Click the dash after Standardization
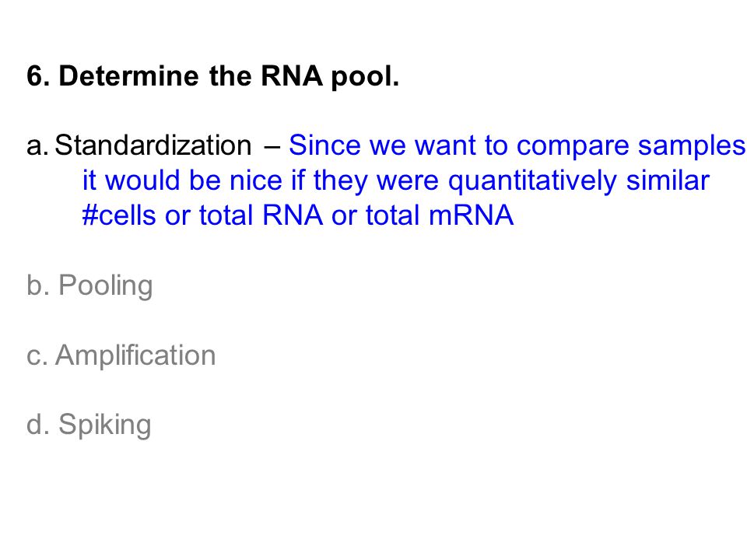Image resolution: width=747 pixels, height=560 pixels. pyautogui.click(x=272, y=147)
